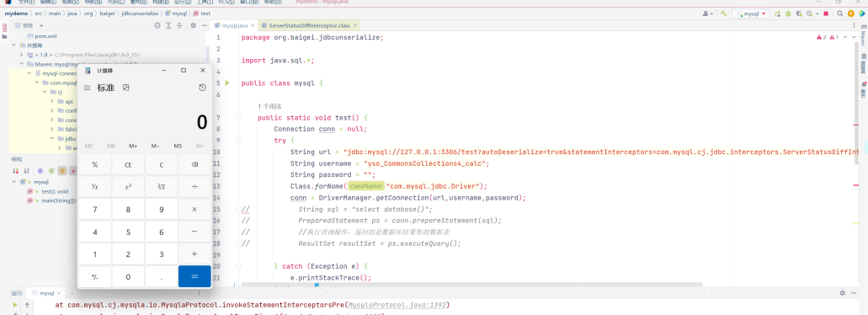Screen dimensions: 868x315
Task: Switch to ServerStatusDiffInterceptor.class tab
Action: (x=310, y=25)
